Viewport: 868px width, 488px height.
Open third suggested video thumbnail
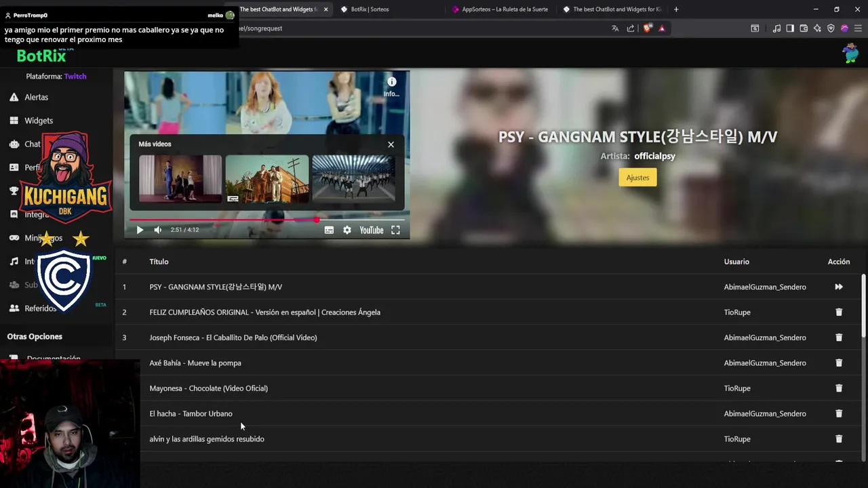click(353, 179)
